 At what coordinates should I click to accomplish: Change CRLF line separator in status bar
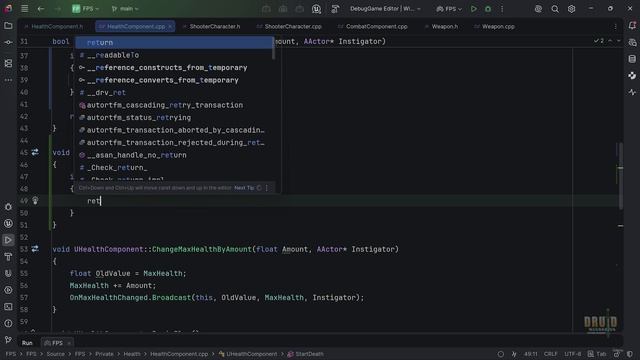(550, 354)
